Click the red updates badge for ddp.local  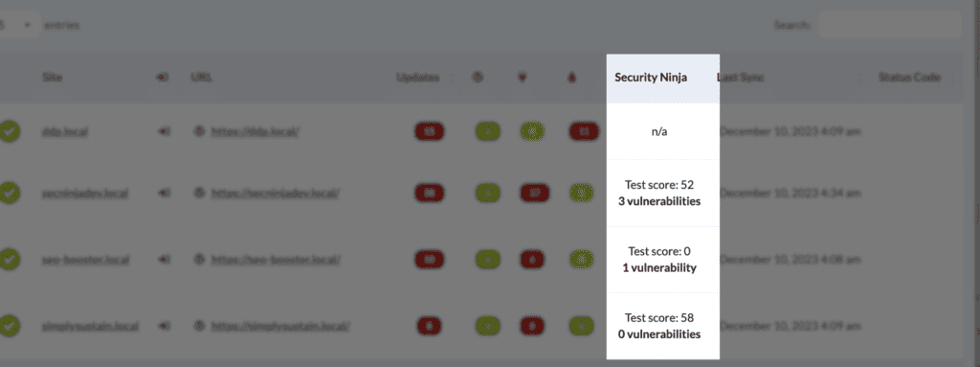(x=429, y=131)
